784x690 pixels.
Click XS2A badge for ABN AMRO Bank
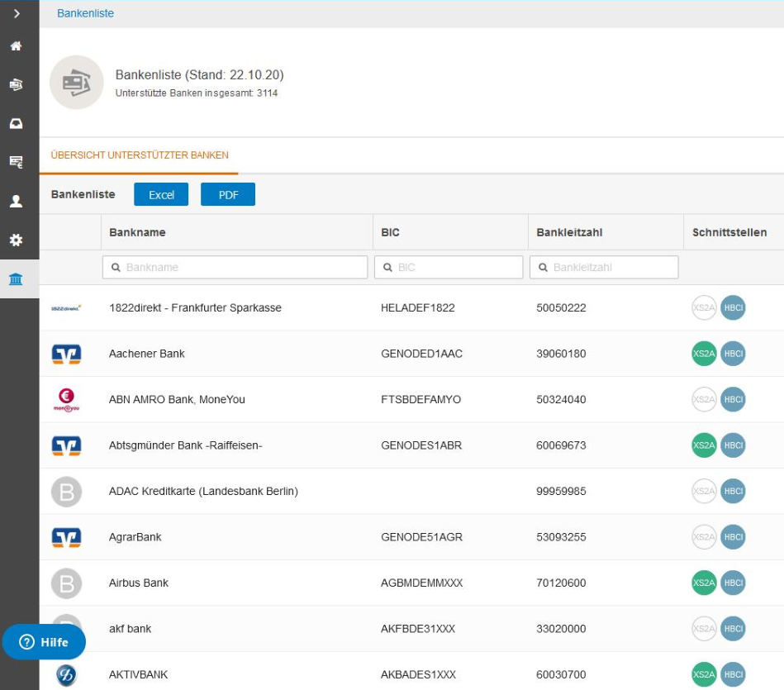704,399
